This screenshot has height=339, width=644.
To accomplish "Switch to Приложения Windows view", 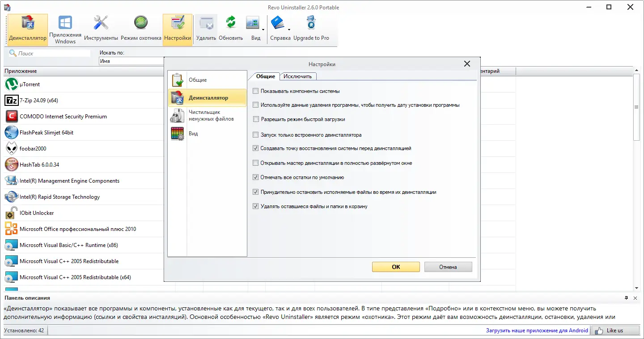I will (65, 30).
